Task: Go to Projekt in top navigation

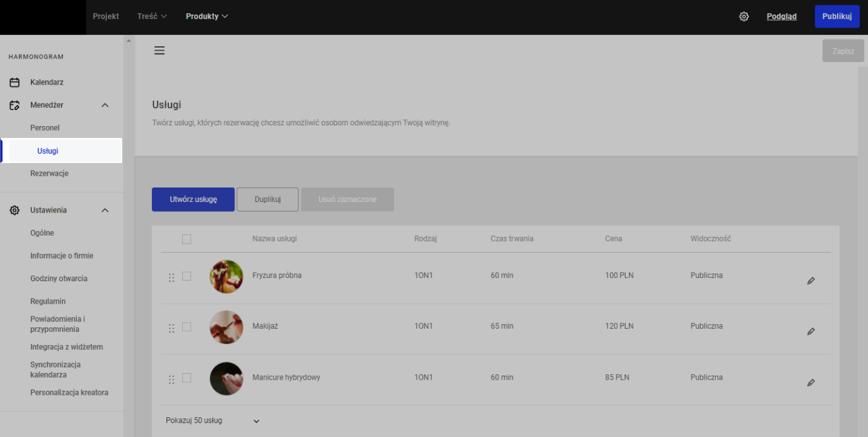Action: [106, 17]
